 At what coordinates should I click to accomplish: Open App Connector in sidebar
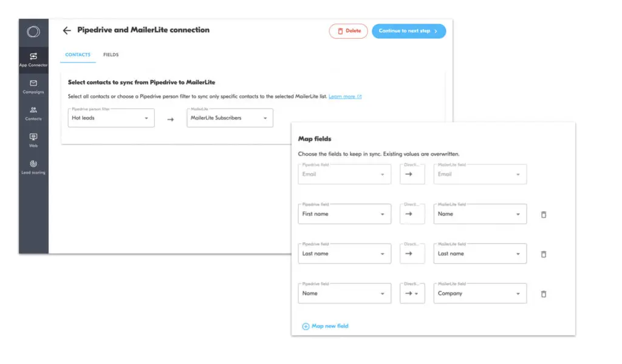33,59
